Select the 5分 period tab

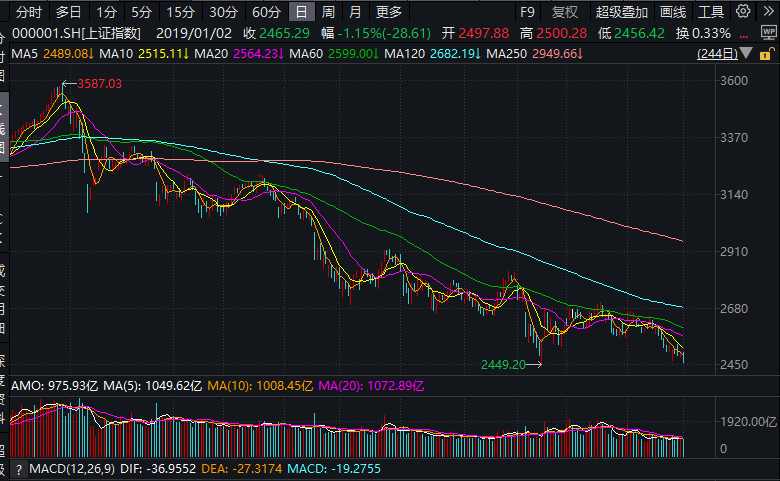(141, 12)
